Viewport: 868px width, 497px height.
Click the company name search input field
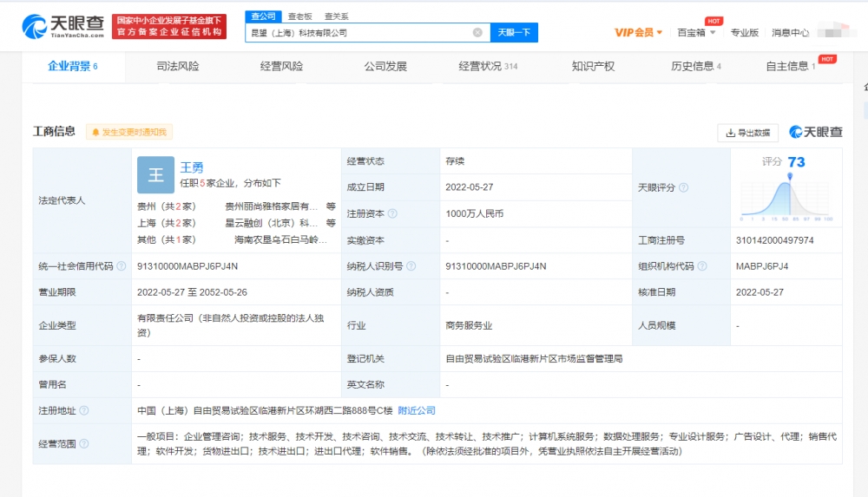coord(358,33)
